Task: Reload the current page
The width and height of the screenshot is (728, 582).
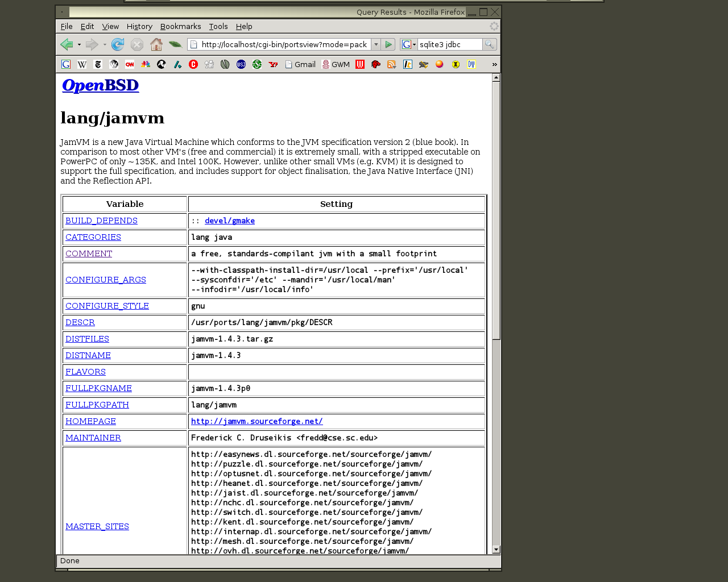Action: [x=118, y=44]
